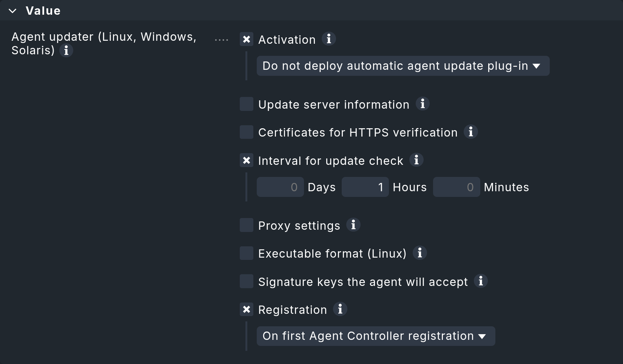
Task: Select the Hours field showing 1
Action: tap(365, 187)
